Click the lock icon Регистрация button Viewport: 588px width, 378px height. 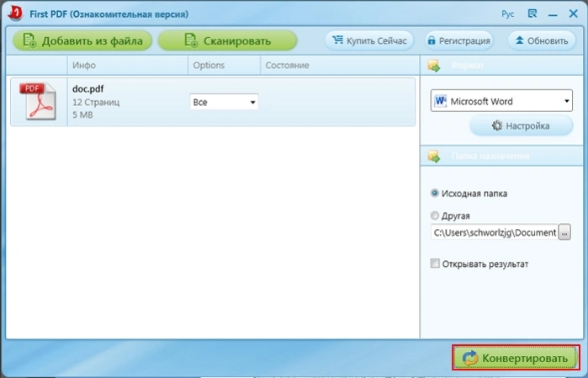(459, 40)
